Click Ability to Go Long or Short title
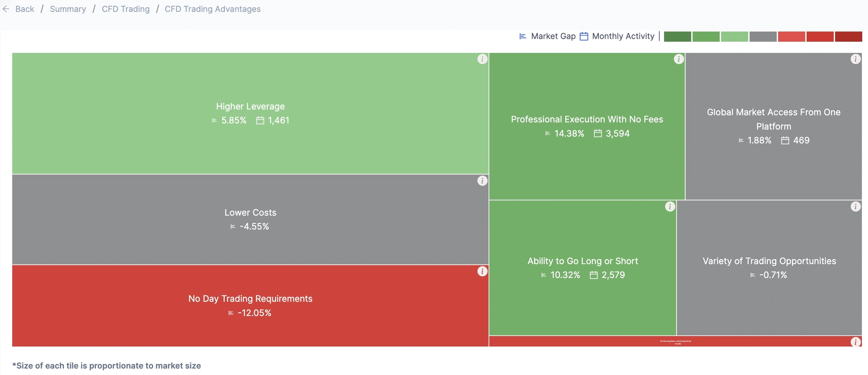868x375 pixels. 583,261
